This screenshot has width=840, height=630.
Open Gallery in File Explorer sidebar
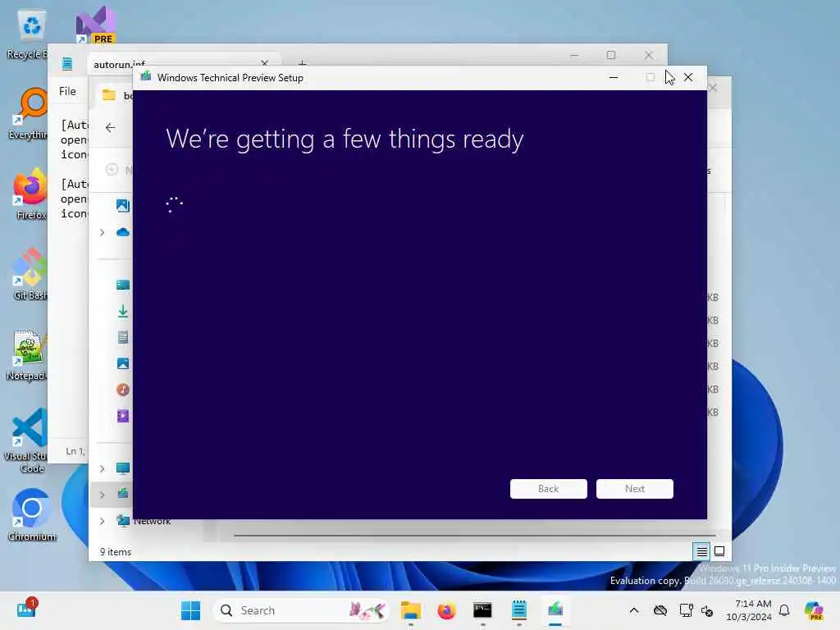[x=123, y=205]
